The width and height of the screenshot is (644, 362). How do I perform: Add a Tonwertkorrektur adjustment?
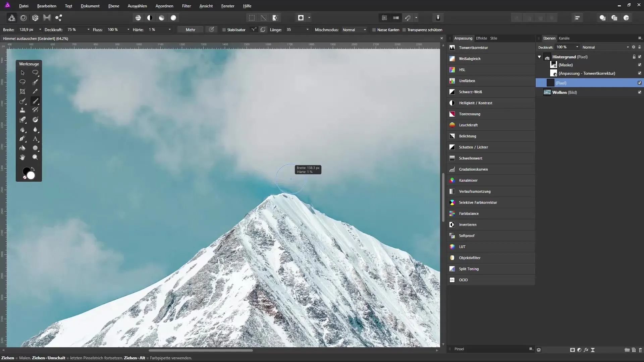[491, 48]
